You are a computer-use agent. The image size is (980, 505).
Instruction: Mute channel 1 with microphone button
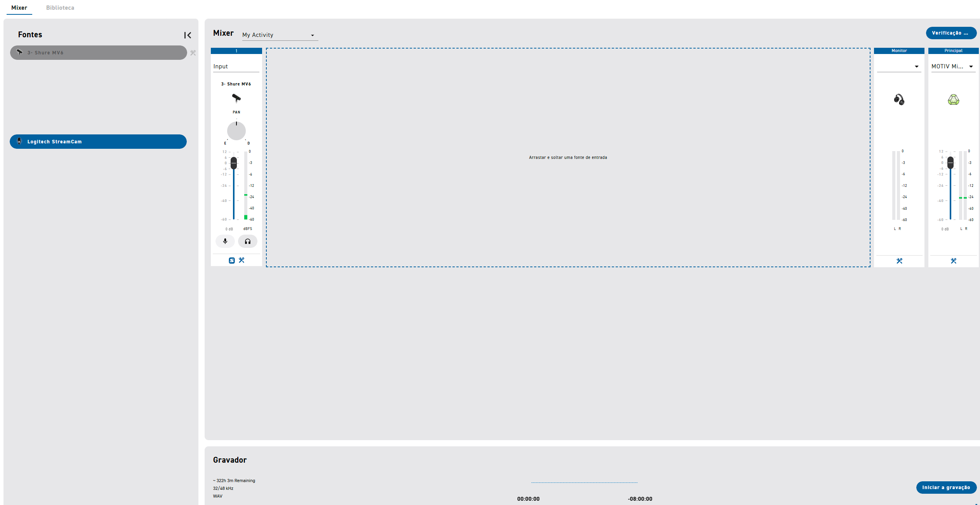pos(225,241)
